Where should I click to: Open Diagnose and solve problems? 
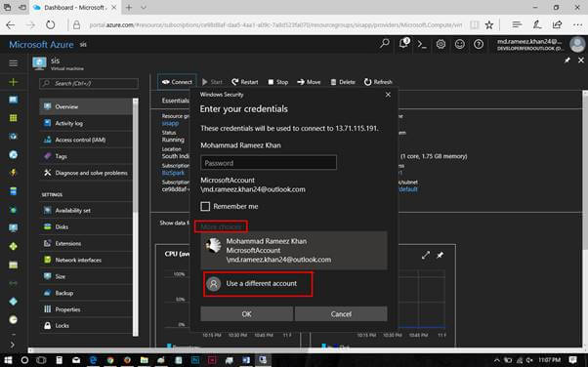[86, 173]
